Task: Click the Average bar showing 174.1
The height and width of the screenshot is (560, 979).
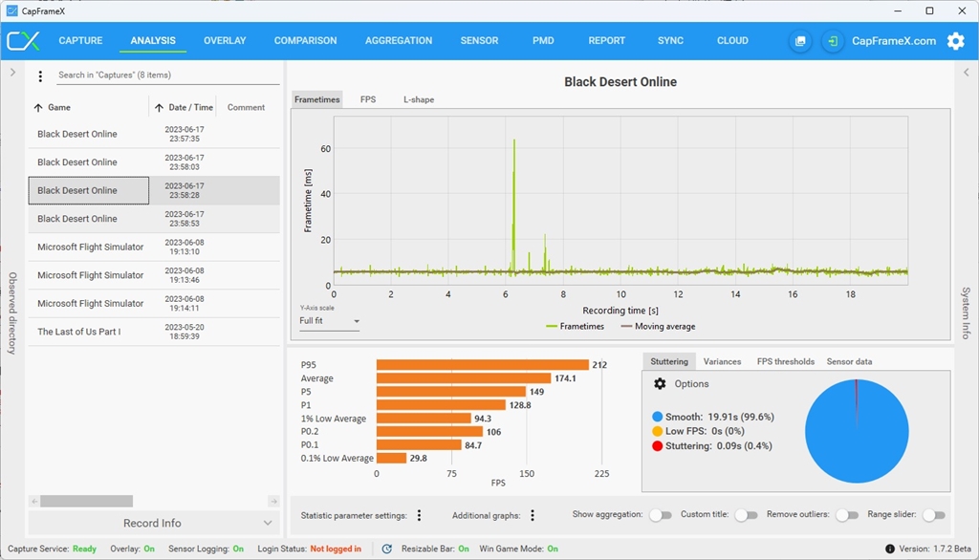Action: pyautogui.click(x=464, y=378)
